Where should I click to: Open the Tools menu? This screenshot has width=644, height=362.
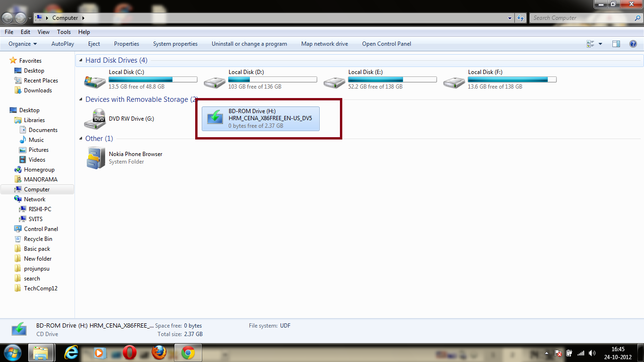[x=64, y=32]
